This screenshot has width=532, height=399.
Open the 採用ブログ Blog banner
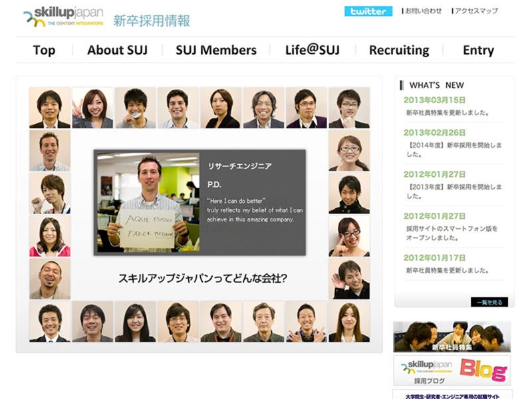tap(452, 370)
